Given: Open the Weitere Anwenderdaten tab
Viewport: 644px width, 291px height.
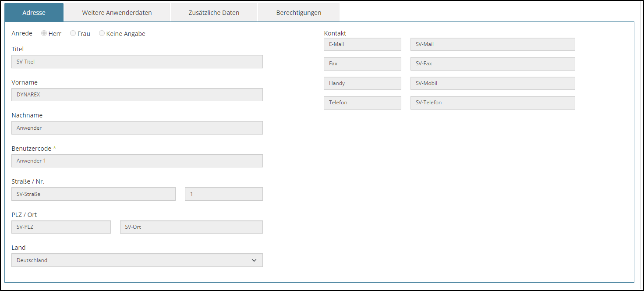Looking at the screenshot, I should (117, 13).
